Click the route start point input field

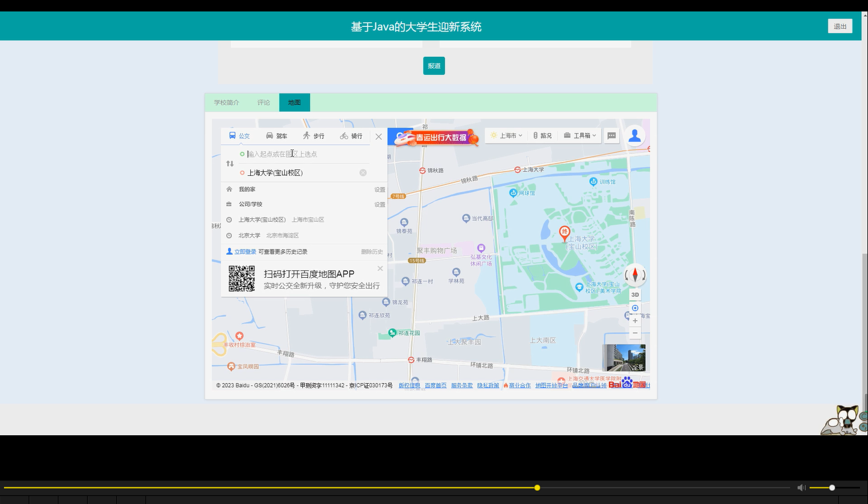298,153
